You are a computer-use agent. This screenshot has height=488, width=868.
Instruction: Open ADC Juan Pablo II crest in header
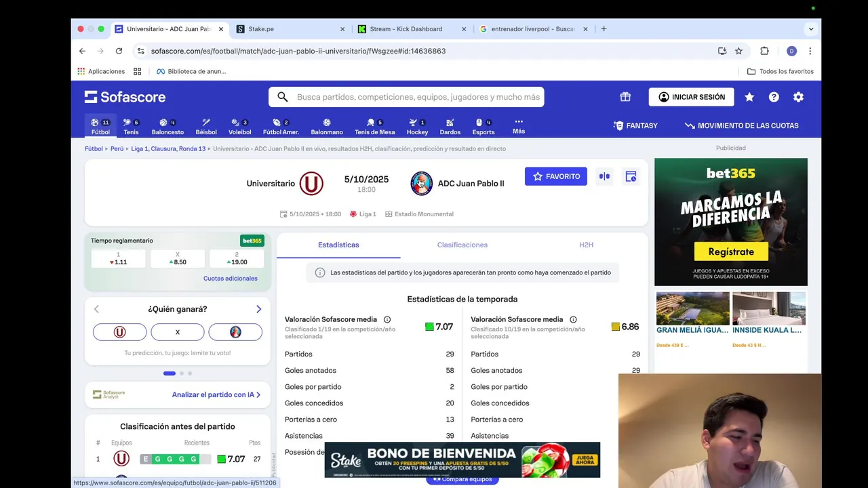[x=421, y=184]
